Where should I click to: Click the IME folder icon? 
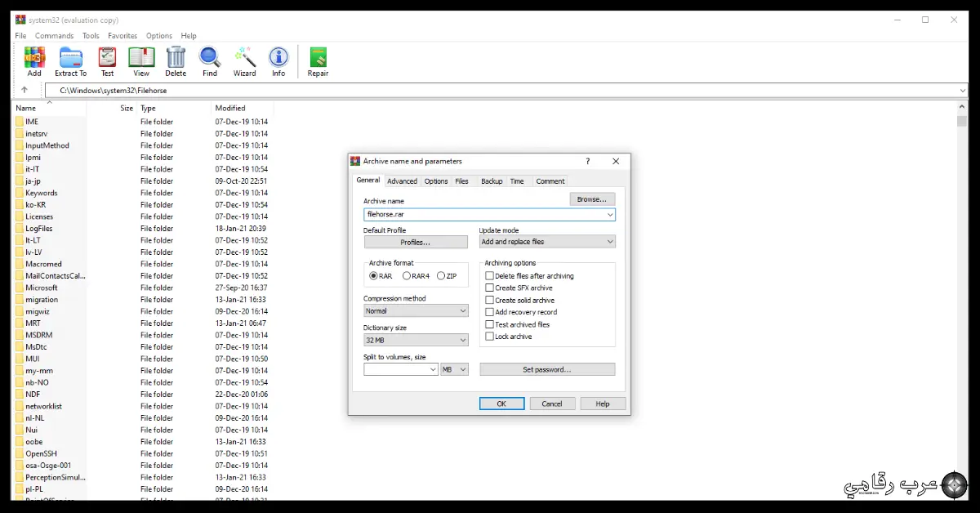click(x=20, y=122)
